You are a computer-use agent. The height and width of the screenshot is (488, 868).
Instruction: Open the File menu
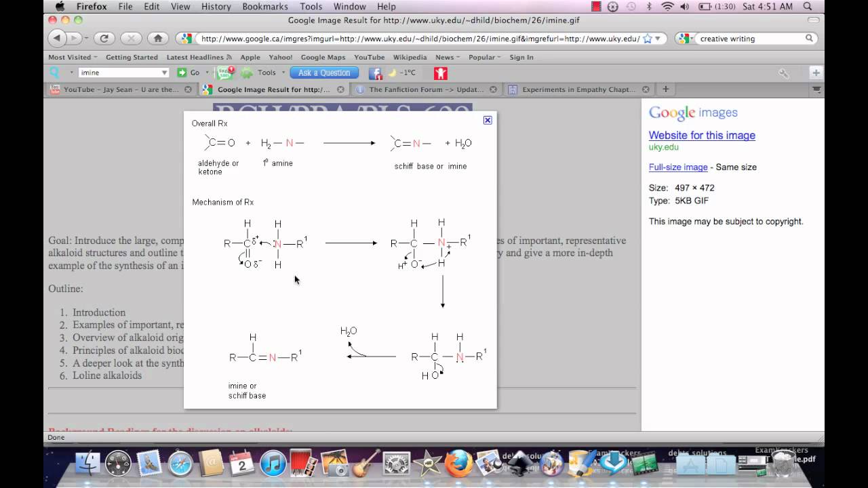click(x=125, y=6)
